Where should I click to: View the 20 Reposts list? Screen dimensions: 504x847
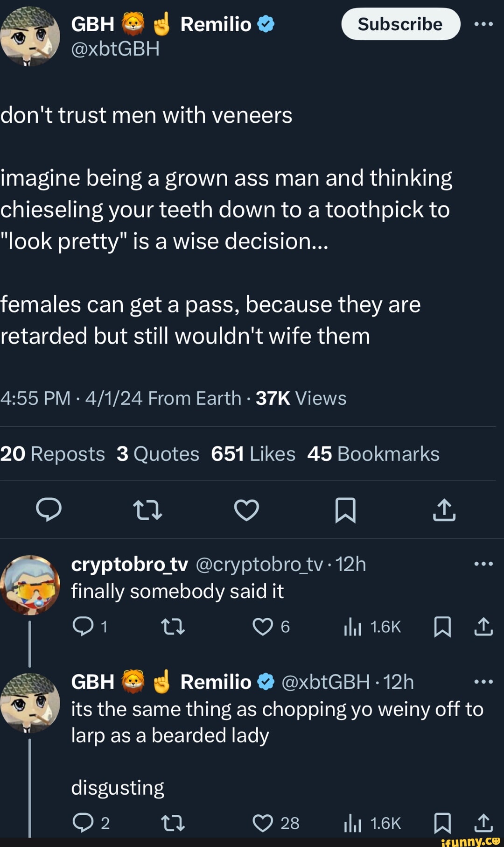point(52,453)
